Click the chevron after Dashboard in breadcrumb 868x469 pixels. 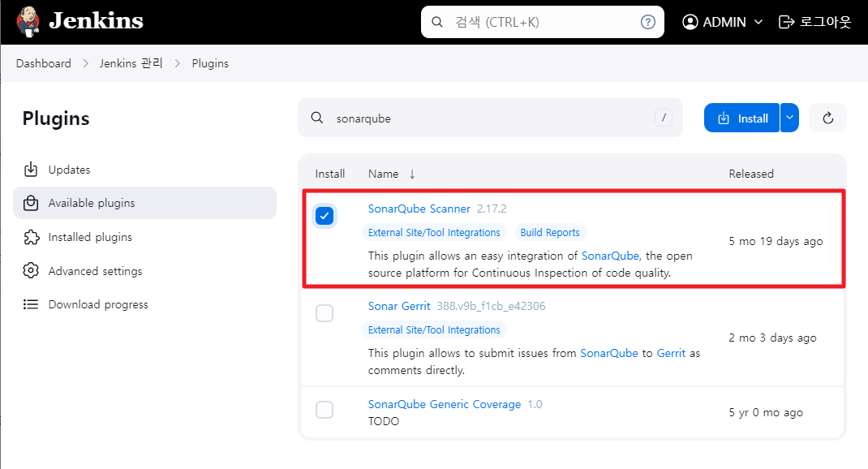coord(86,63)
